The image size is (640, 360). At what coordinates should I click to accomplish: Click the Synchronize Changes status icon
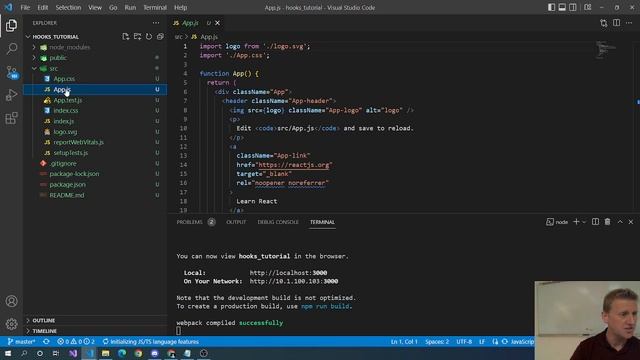pos(46,342)
